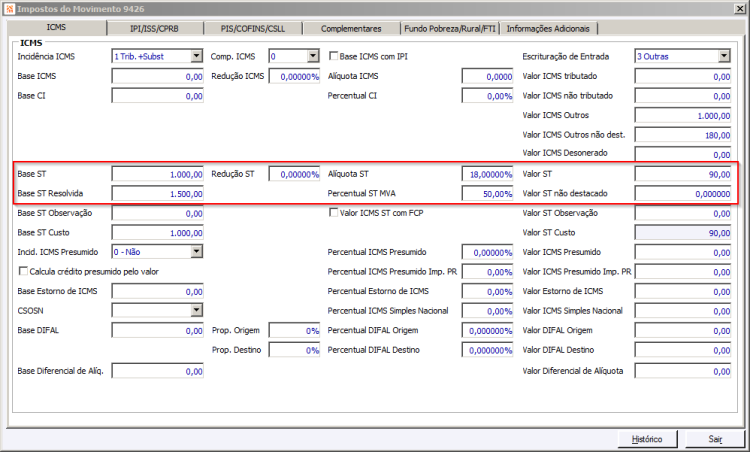Switch to the IPI/ISS/CPRB tab
The image size is (750, 452).
(x=154, y=29)
